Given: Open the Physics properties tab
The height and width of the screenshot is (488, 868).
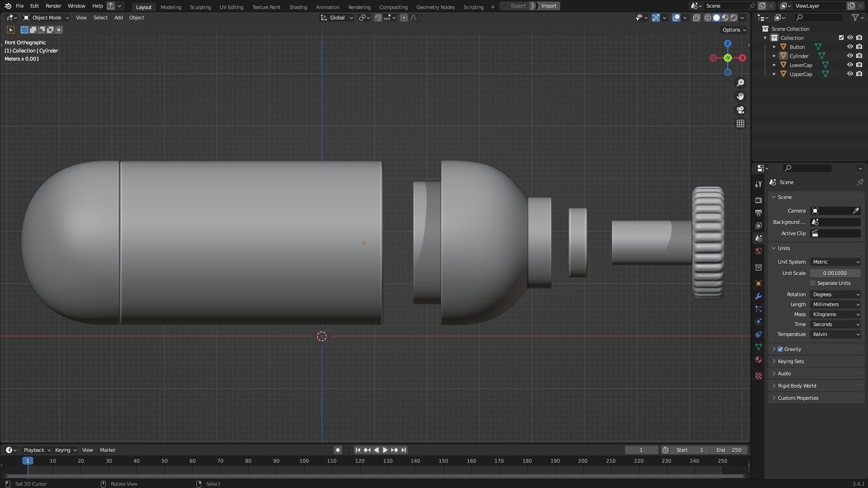Looking at the screenshot, I should click(x=759, y=322).
